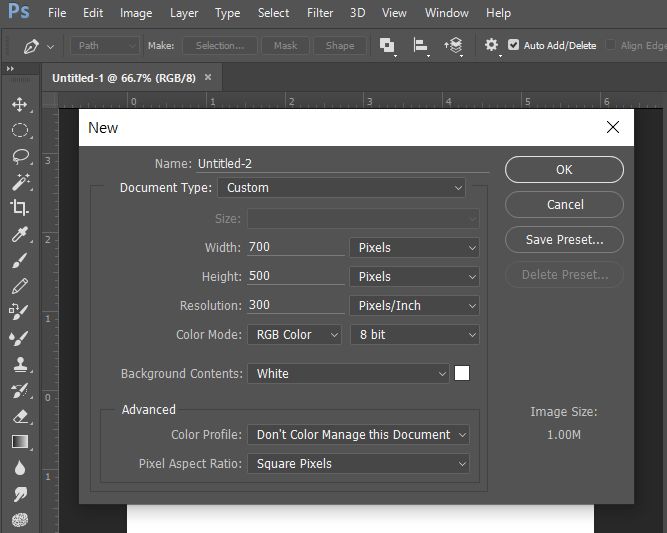667x533 pixels.
Task: Open the 3D menu
Action: click(357, 13)
